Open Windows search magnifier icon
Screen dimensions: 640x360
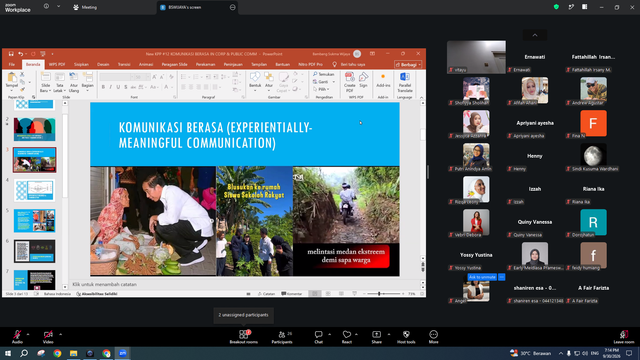pyautogui.click(x=24, y=353)
